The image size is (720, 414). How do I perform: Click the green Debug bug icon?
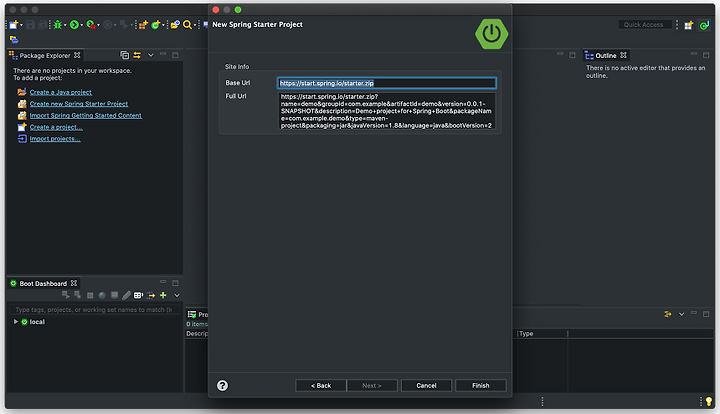pos(57,25)
